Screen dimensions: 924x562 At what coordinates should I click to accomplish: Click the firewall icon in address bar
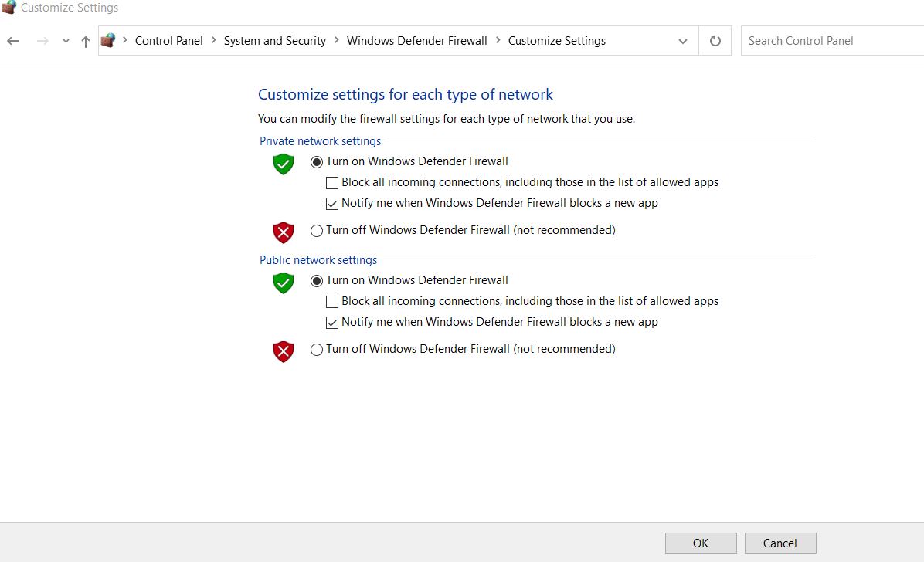coord(108,41)
